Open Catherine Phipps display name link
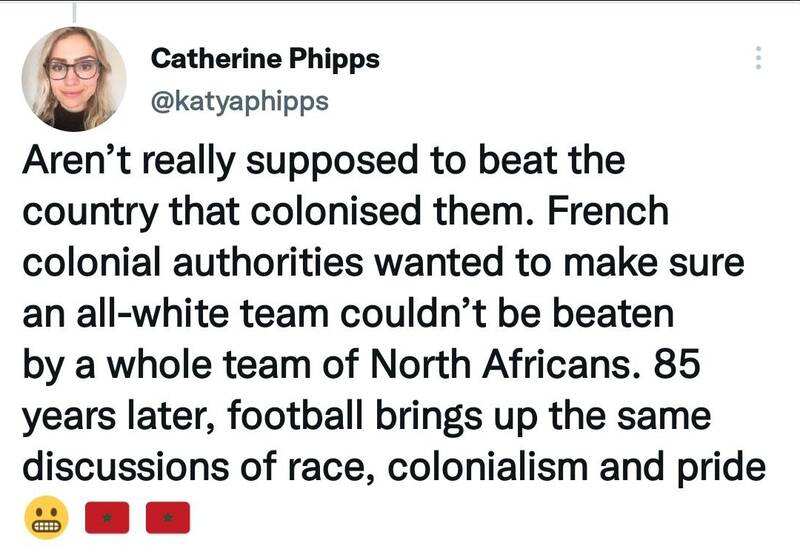The image size is (800, 552). [x=264, y=59]
